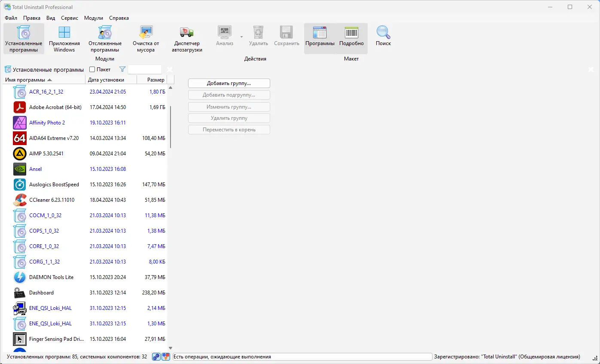
Task: Click the connection icon in status bar
Action: (x=156, y=357)
